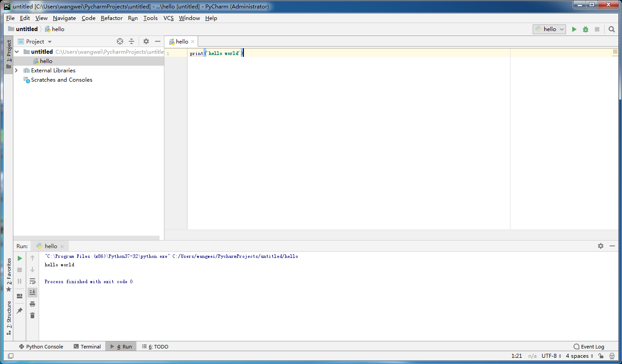
Task: Change the 4 spaces indent setting
Action: point(579,356)
